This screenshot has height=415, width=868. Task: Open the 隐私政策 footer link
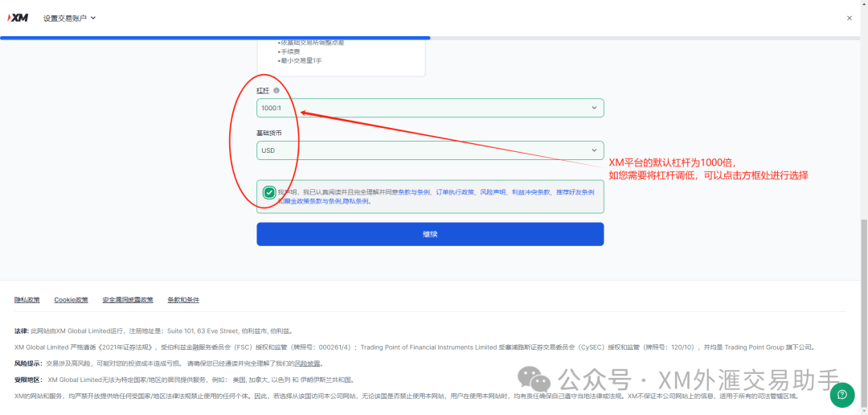click(27, 300)
